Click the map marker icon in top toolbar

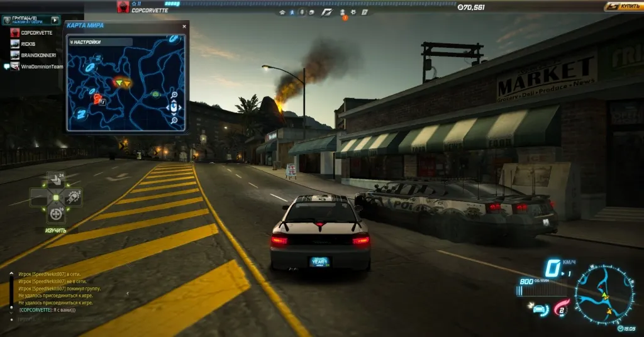(292, 13)
